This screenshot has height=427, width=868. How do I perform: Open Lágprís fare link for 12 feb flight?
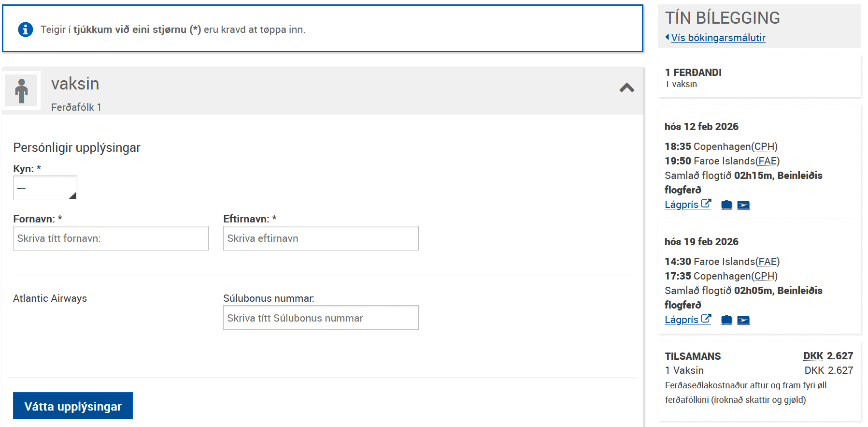pos(681,205)
